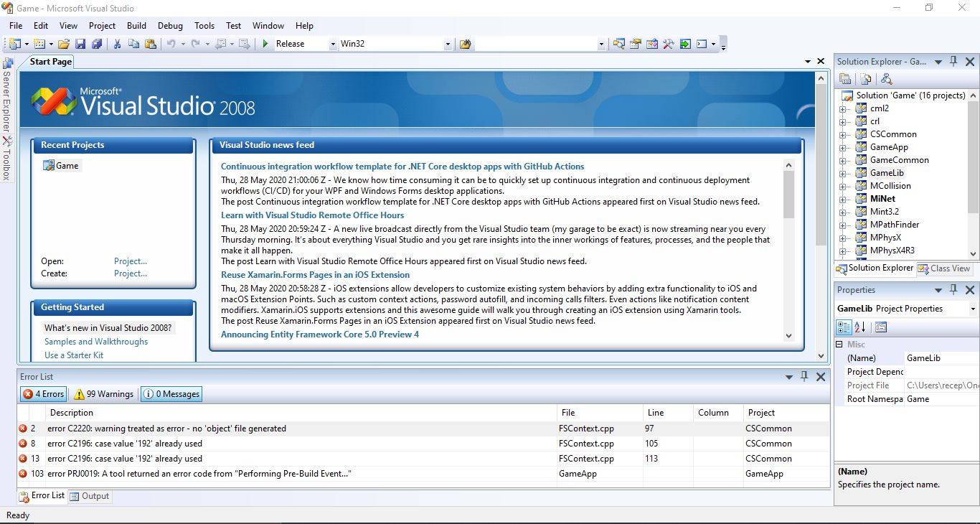Image resolution: width=980 pixels, height=524 pixels.
Task: Open the Build menu
Action: [136, 25]
